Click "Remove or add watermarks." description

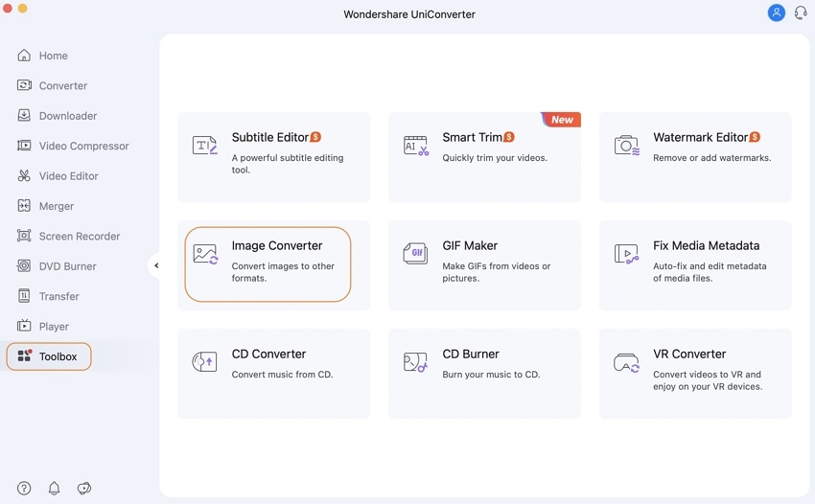point(712,158)
